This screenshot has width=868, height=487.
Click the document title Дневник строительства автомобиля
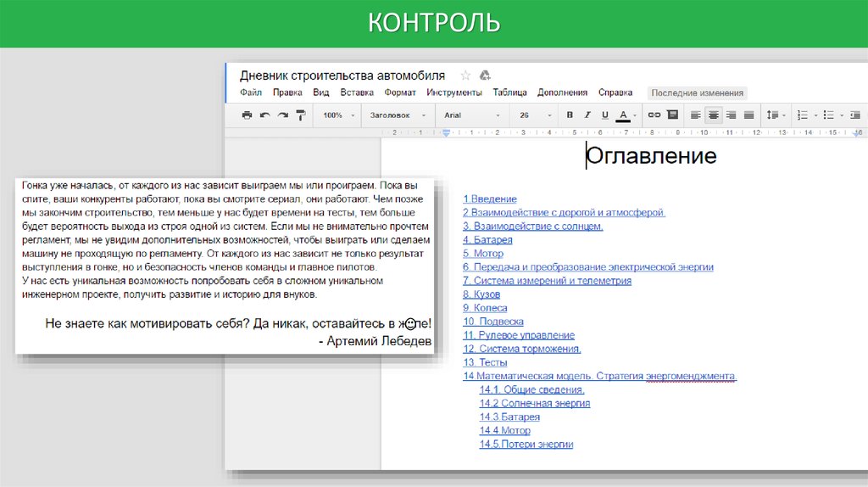(342, 76)
